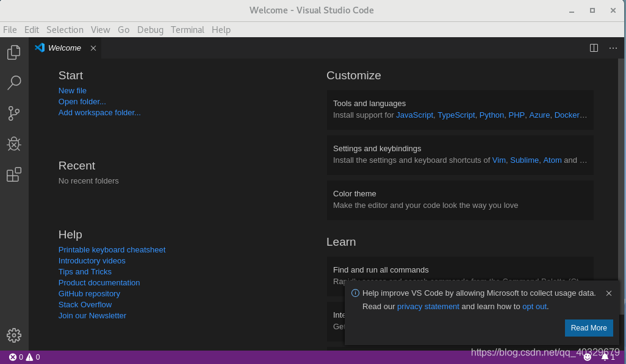626x364 pixels.
Task: Click the Tools and languages heading
Action: pos(369,104)
